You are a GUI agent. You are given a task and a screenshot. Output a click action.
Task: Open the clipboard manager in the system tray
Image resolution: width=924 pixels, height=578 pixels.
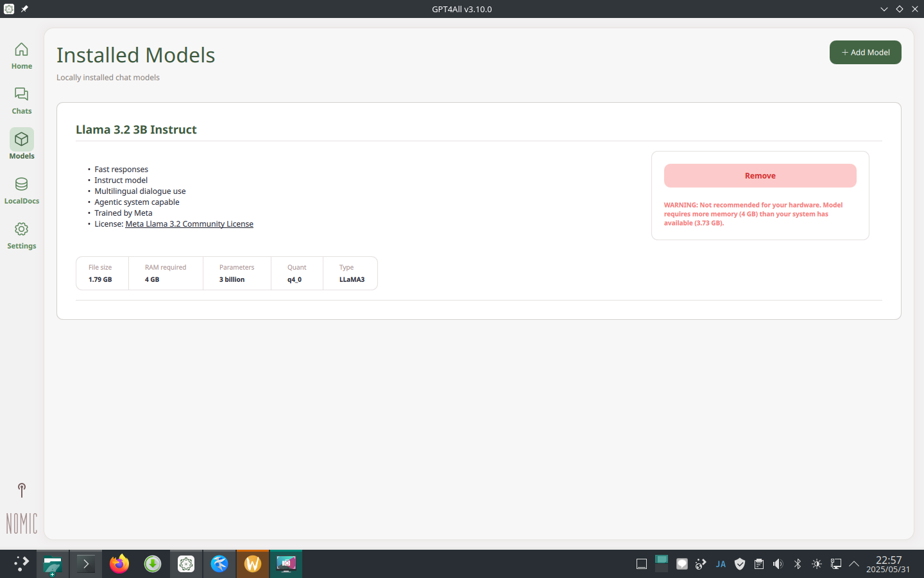tap(758, 564)
